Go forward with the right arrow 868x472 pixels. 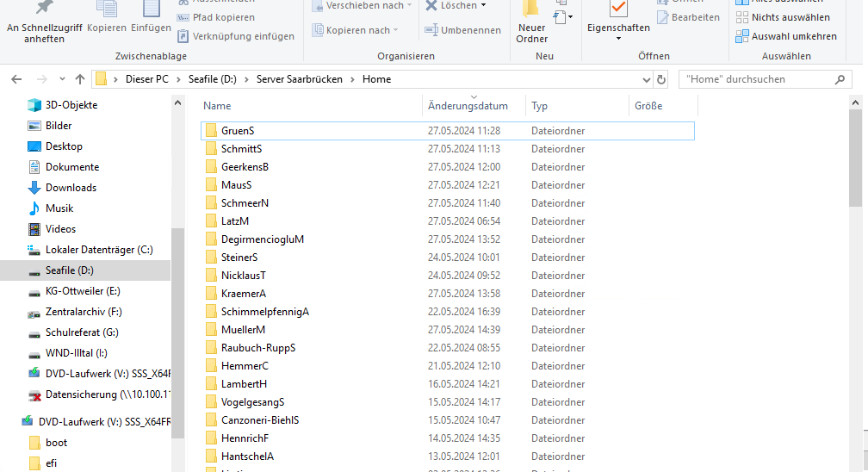click(x=41, y=79)
